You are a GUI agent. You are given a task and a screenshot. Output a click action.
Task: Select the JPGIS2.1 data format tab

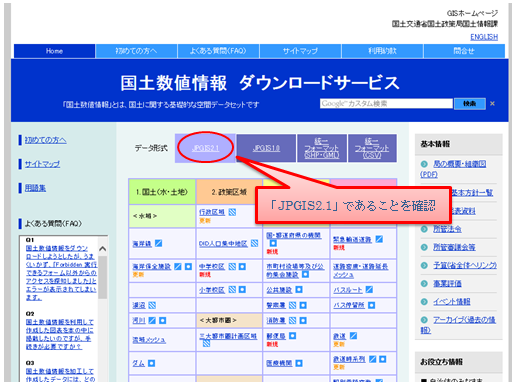205,148
